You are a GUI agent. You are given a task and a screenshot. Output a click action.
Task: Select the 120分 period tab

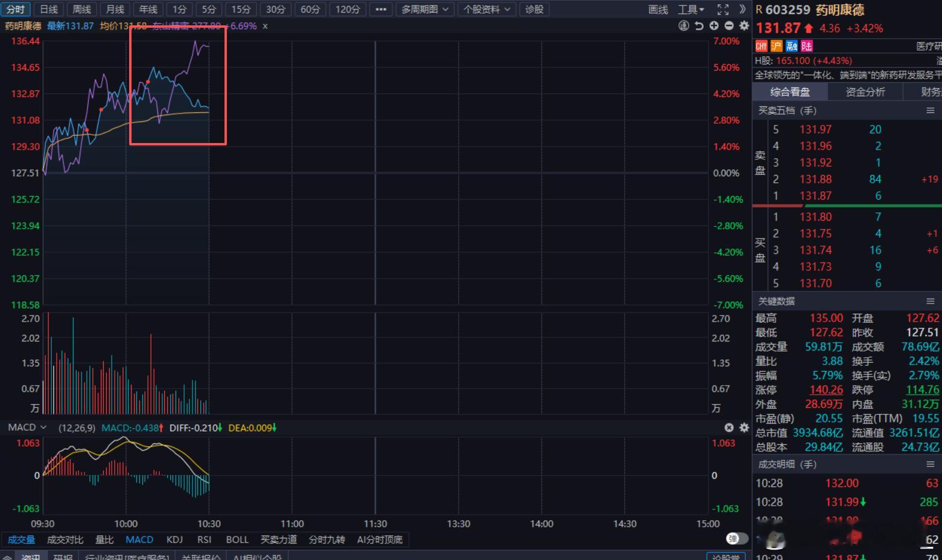point(348,9)
